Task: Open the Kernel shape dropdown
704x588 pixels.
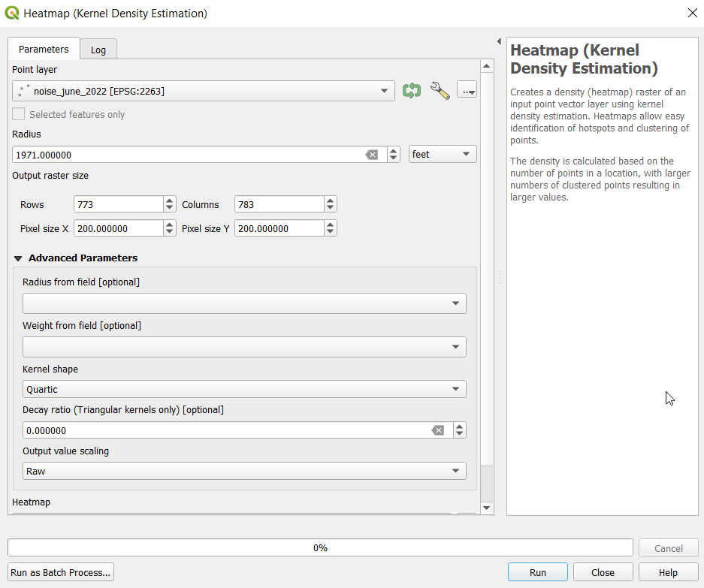Action: [x=244, y=389]
